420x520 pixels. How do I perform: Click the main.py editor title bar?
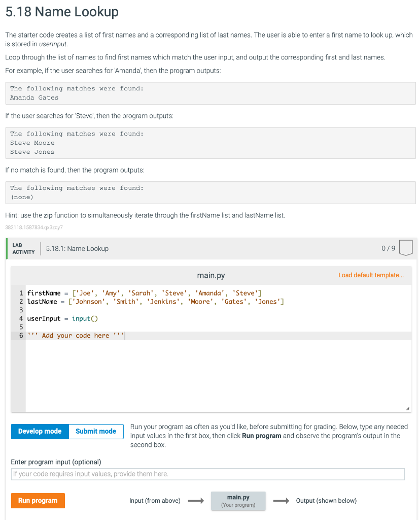tap(211, 275)
